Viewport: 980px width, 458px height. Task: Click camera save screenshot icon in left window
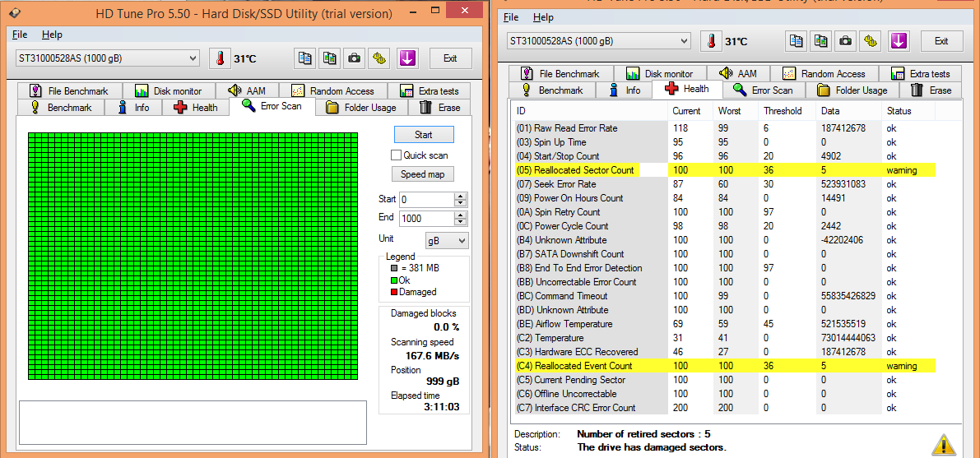354,58
